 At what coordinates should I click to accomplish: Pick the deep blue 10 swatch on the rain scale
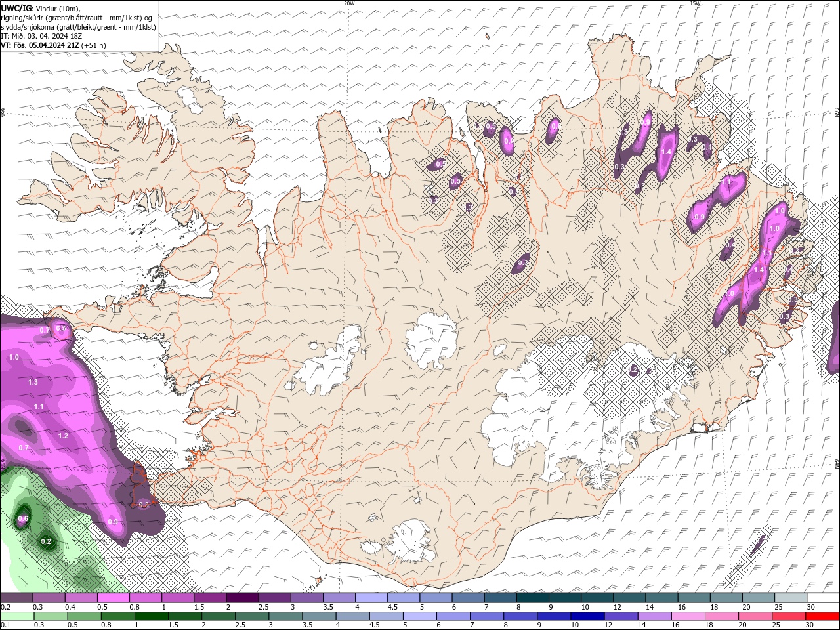(x=587, y=616)
